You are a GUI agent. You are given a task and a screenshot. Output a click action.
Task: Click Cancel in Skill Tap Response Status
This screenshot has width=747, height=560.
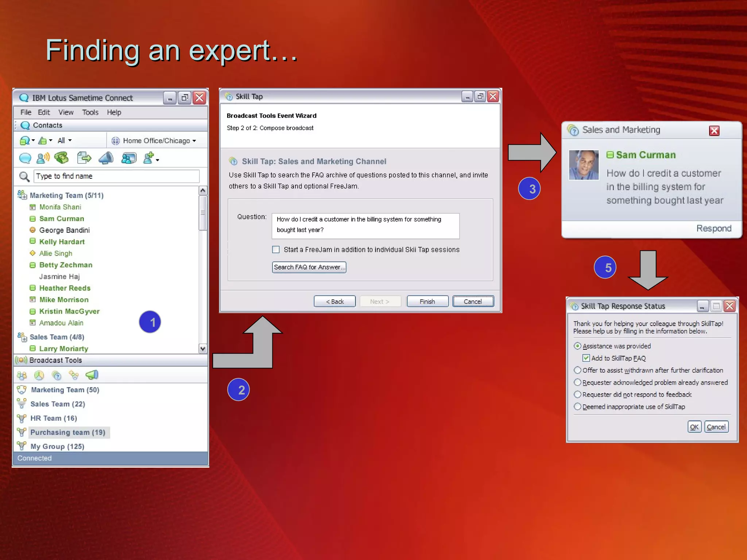tap(716, 427)
